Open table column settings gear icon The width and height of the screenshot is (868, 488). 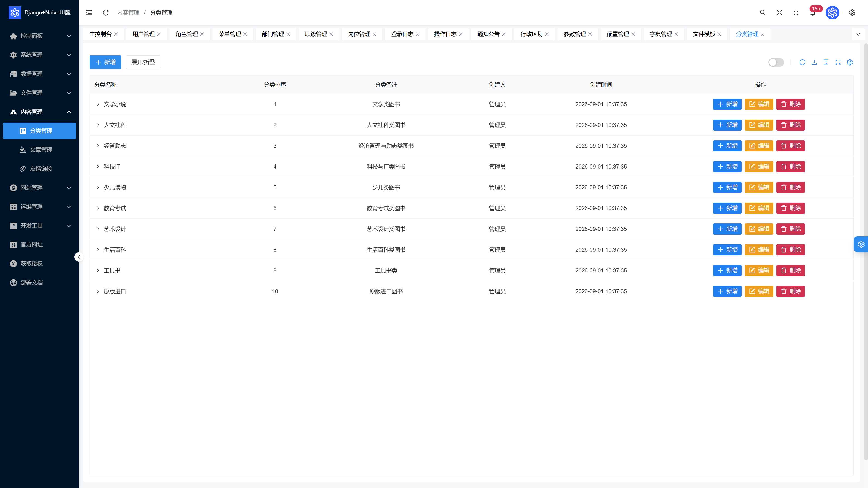coord(850,62)
